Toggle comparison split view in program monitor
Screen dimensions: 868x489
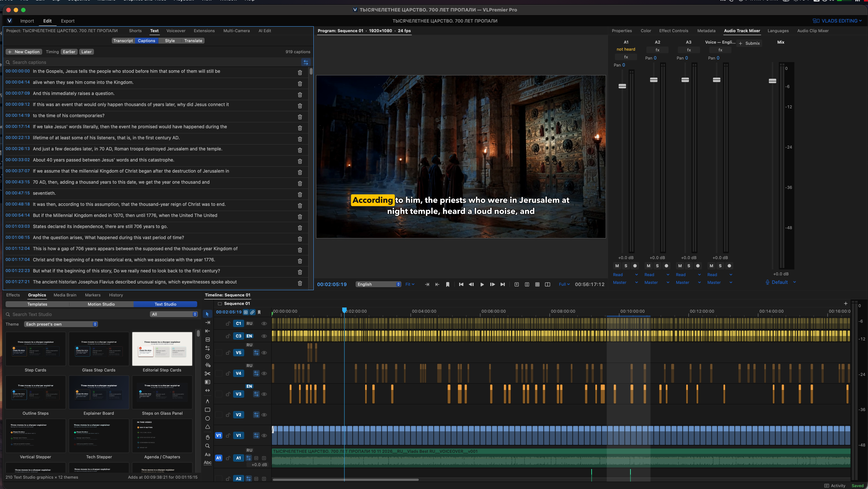coord(548,284)
